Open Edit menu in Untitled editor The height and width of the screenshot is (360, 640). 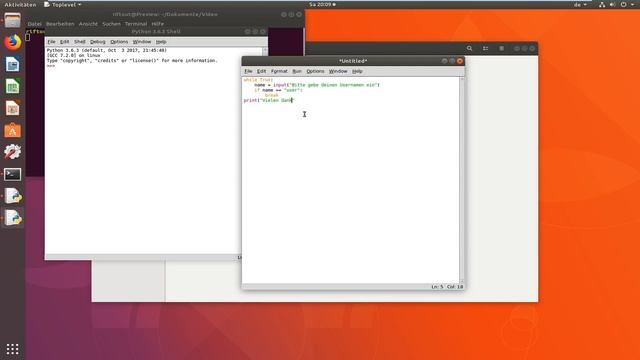point(261,71)
